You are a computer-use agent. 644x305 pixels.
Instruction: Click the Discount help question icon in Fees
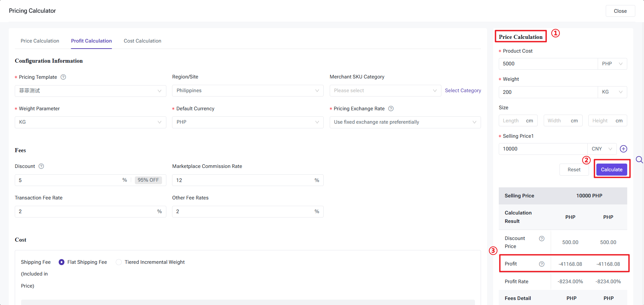point(41,166)
